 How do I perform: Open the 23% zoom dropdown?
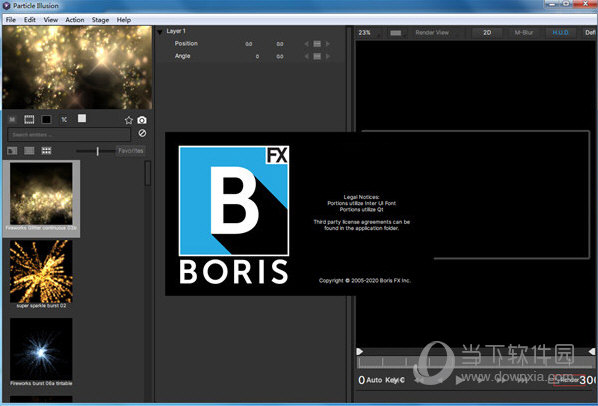[x=368, y=33]
